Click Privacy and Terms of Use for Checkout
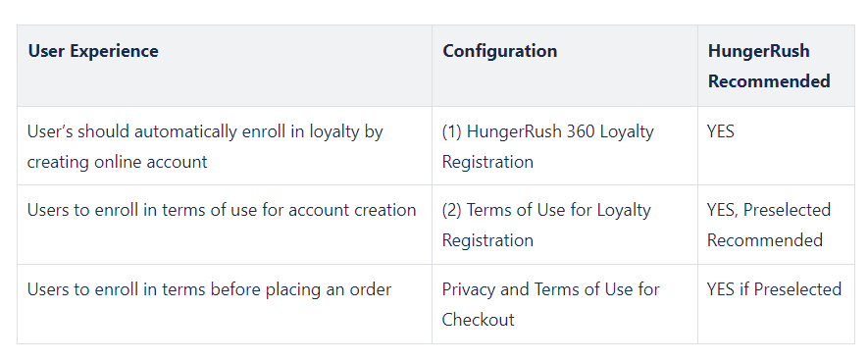This screenshot has height=360, width=868. tap(565, 304)
